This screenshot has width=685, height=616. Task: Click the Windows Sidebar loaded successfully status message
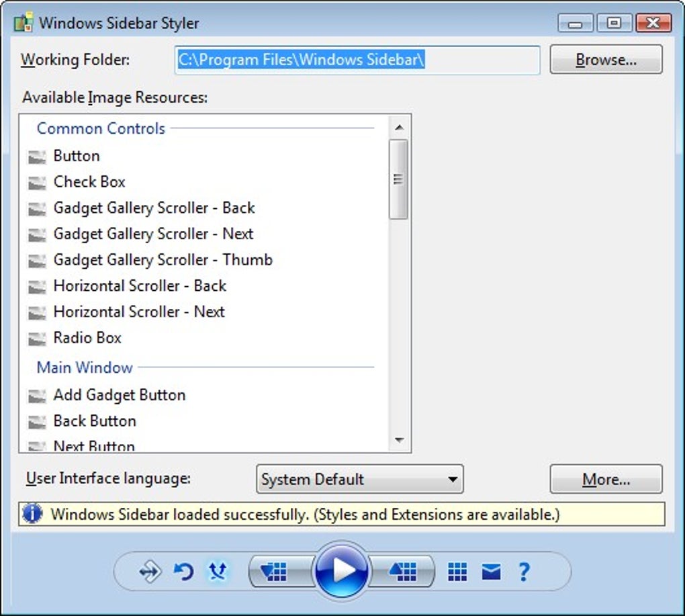point(305,514)
